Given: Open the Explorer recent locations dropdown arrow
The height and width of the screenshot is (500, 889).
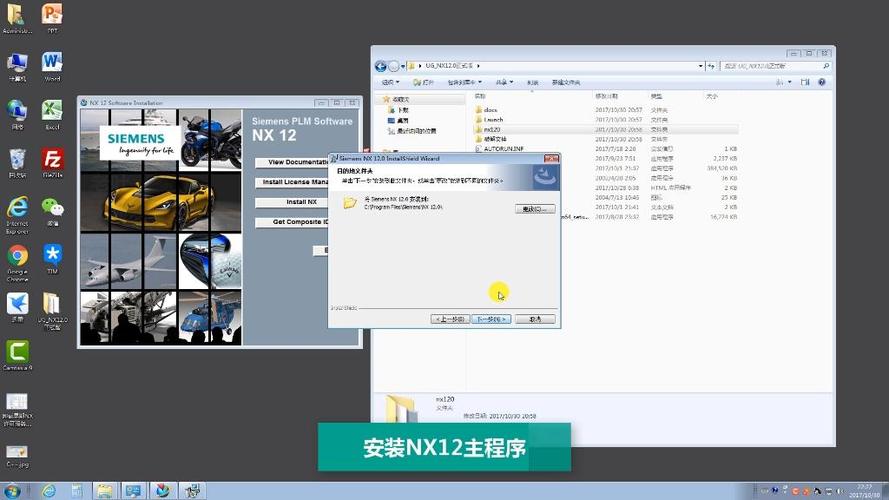Looking at the screenshot, I should point(403,66).
